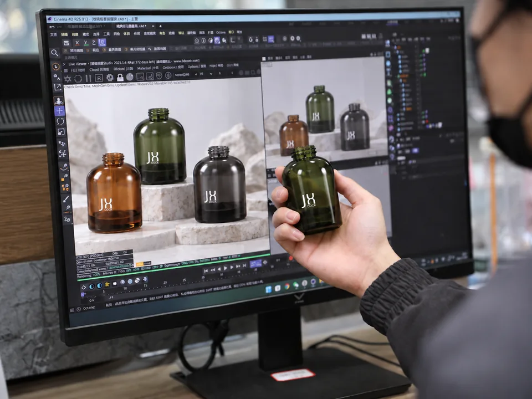Open the Options menu in Live Viewer
532x399 pixels.
197,66
